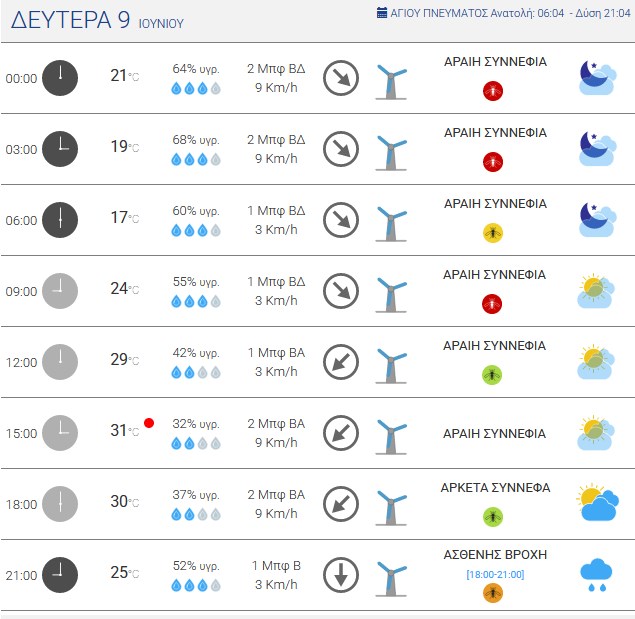The image size is (635, 619).
Task: Click the green mosquito icon in the 12:00 row
Action: pos(492,375)
